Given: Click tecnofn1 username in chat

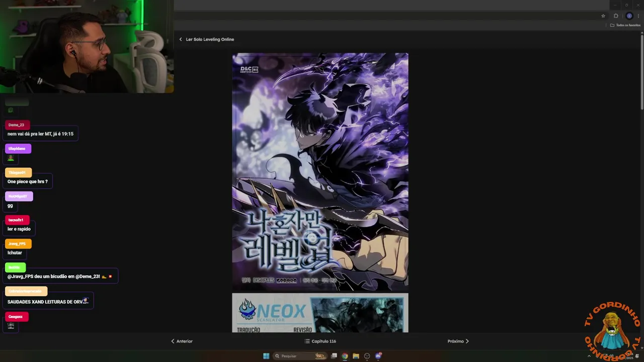Looking at the screenshot, I should coord(16,220).
